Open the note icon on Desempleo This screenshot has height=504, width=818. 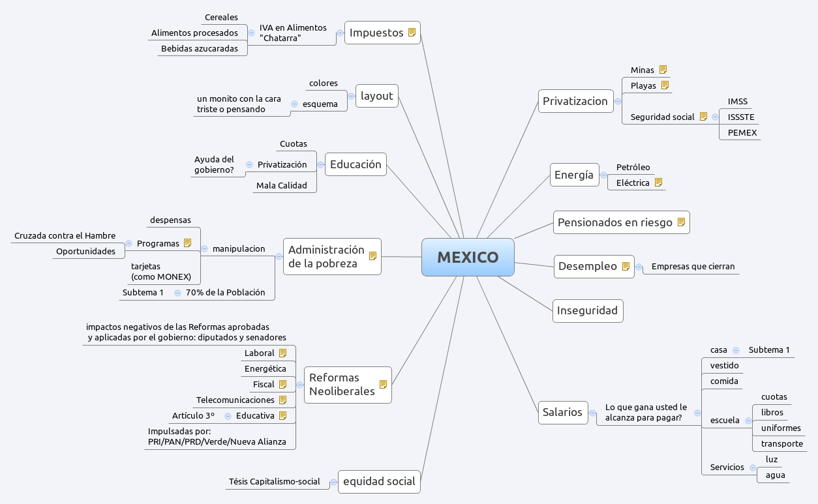[x=626, y=265]
